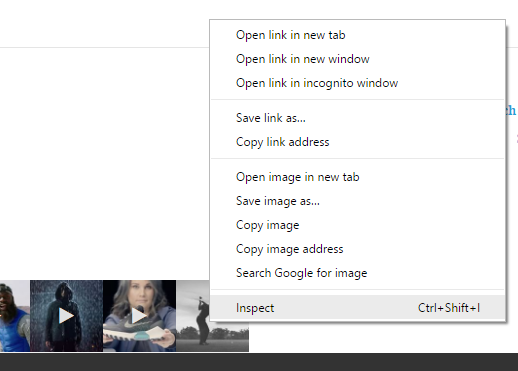Open Inspect from the context menu

pos(358,308)
